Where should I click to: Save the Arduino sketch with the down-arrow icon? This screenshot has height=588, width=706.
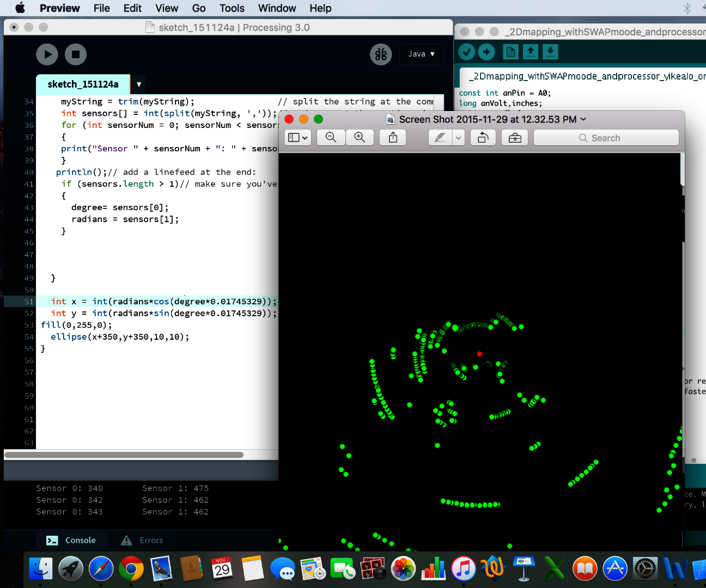(x=550, y=52)
